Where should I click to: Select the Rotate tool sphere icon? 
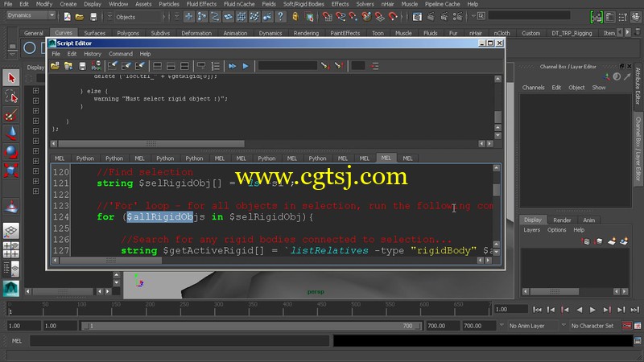click(x=11, y=152)
